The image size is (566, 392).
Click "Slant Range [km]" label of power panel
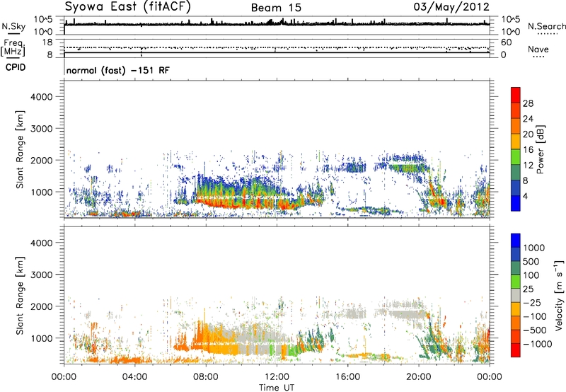(20, 149)
